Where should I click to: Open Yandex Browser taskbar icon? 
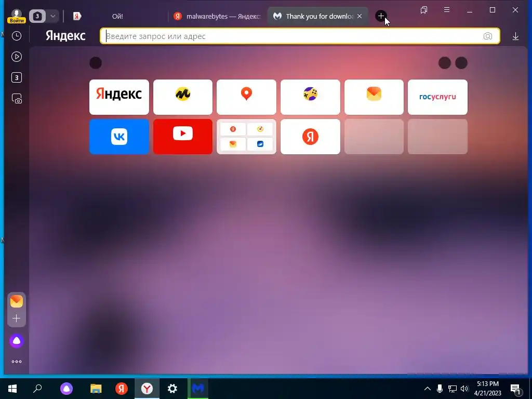pos(147,389)
